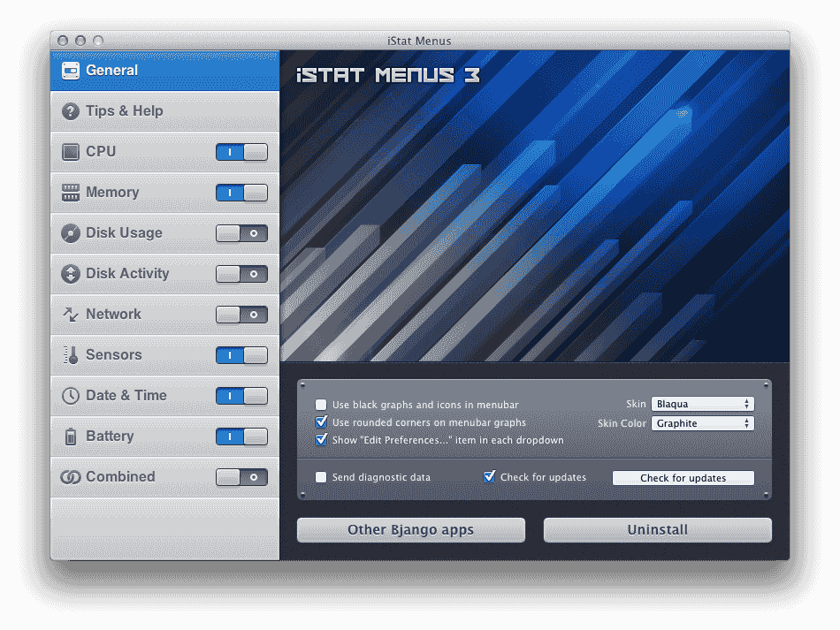
Task: Select the Date & Time clock icon
Action: 69,395
